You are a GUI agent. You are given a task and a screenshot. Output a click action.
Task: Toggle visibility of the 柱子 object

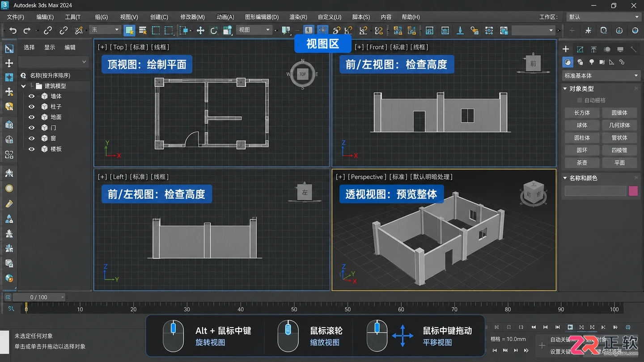pos(32,107)
